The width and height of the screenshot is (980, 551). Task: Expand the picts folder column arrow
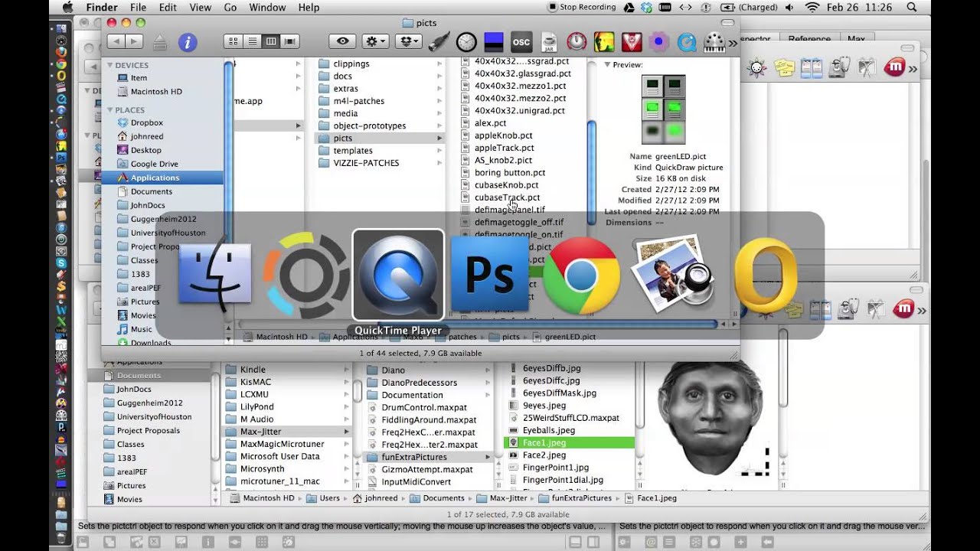[439, 139]
